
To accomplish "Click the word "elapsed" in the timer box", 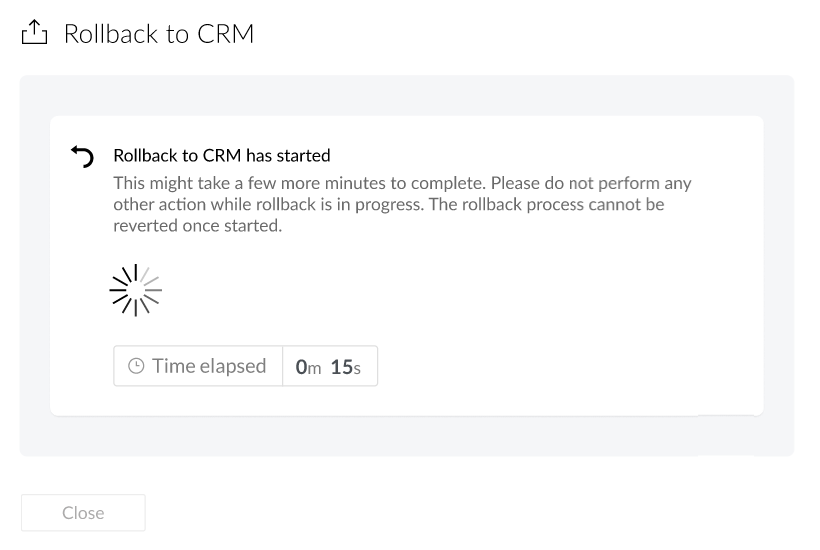I will tap(234, 366).
